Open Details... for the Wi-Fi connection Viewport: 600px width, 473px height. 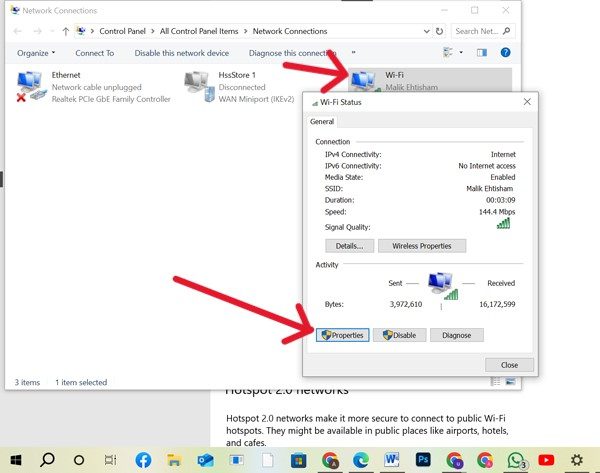pyautogui.click(x=349, y=246)
